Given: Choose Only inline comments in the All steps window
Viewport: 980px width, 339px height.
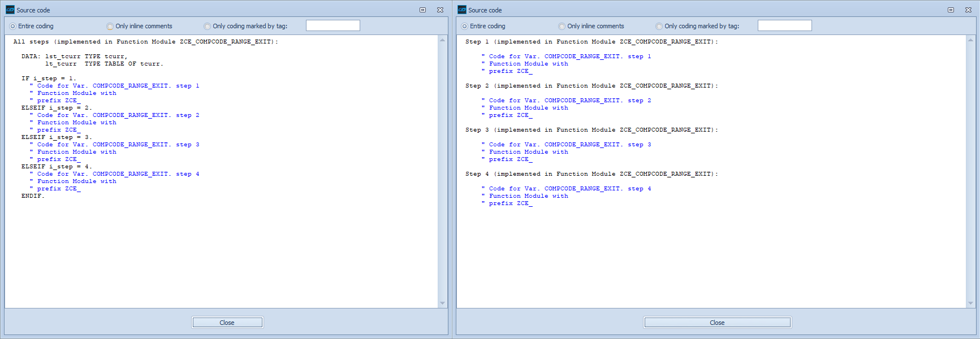Looking at the screenshot, I should tap(110, 26).
